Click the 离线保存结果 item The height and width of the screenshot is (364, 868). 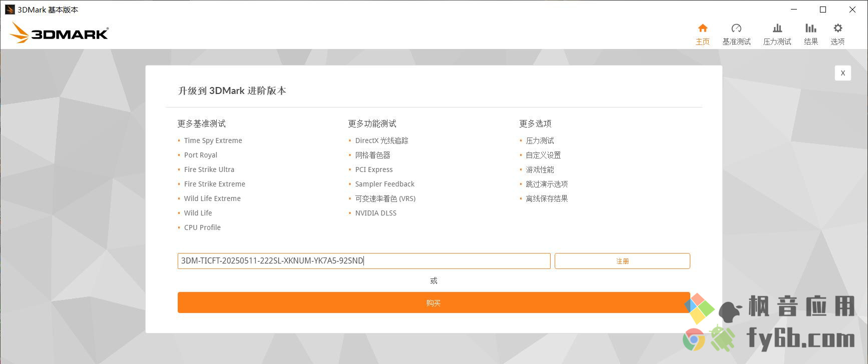click(547, 198)
